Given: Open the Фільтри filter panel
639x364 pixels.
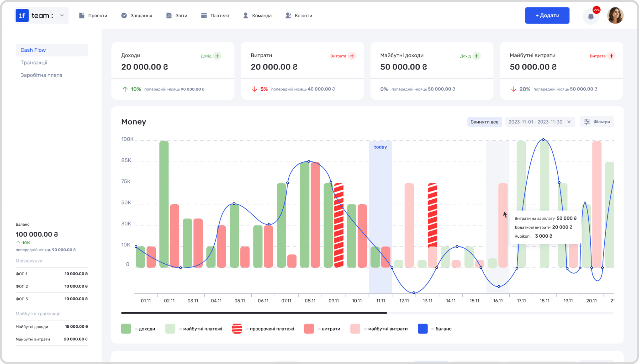Looking at the screenshot, I should point(597,122).
